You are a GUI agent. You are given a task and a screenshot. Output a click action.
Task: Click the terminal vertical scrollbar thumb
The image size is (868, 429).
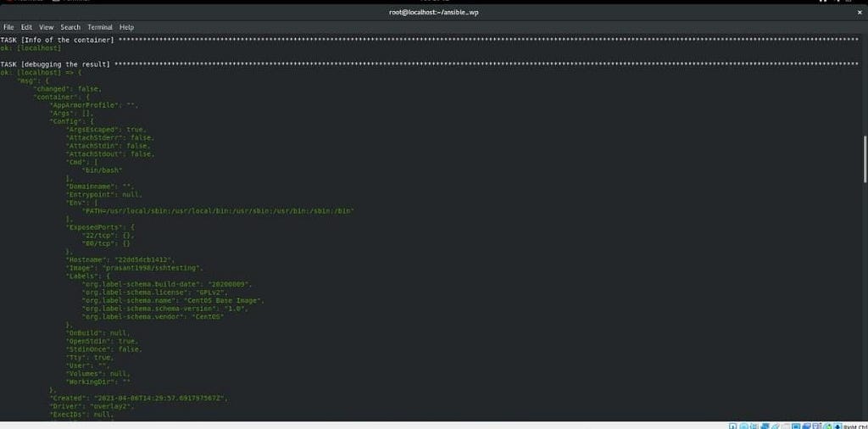(865, 159)
